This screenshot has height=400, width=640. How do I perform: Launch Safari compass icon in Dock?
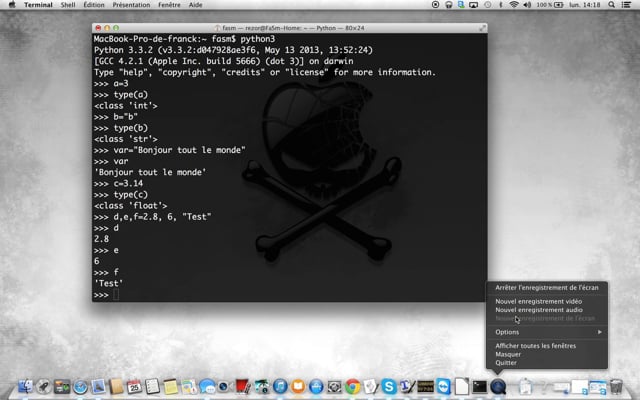tap(80, 386)
